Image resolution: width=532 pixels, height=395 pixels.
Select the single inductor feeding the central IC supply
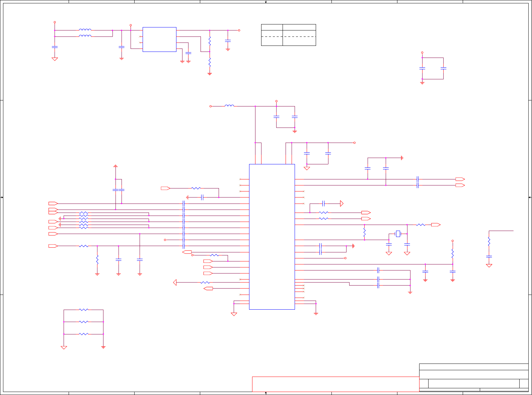(x=229, y=106)
